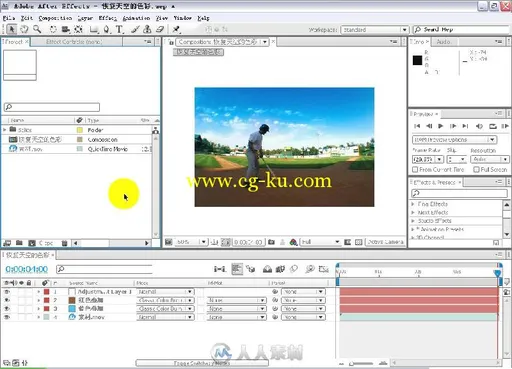Screen dimensions: 512x369
Task: Open blending mode dropdown for 红色叠加 layer
Action: coord(165,300)
